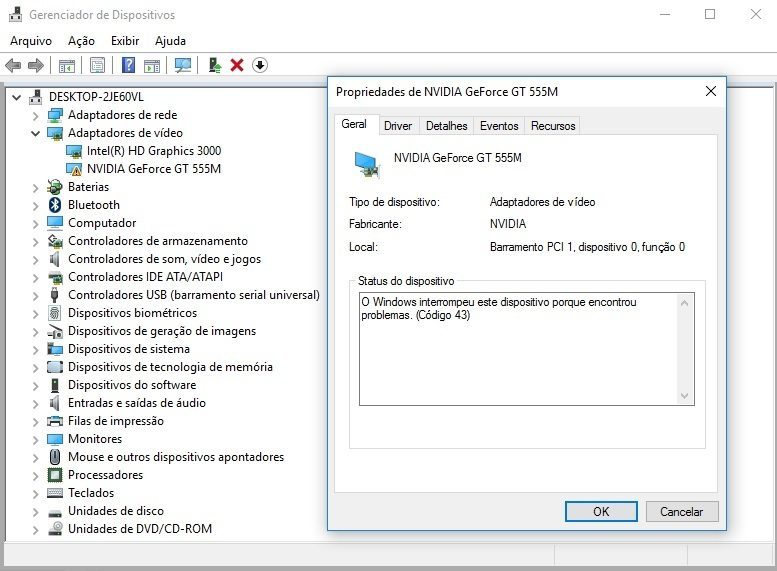Show/hide console tree toolbar icon
The image size is (777, 571).
click(66, 65)
